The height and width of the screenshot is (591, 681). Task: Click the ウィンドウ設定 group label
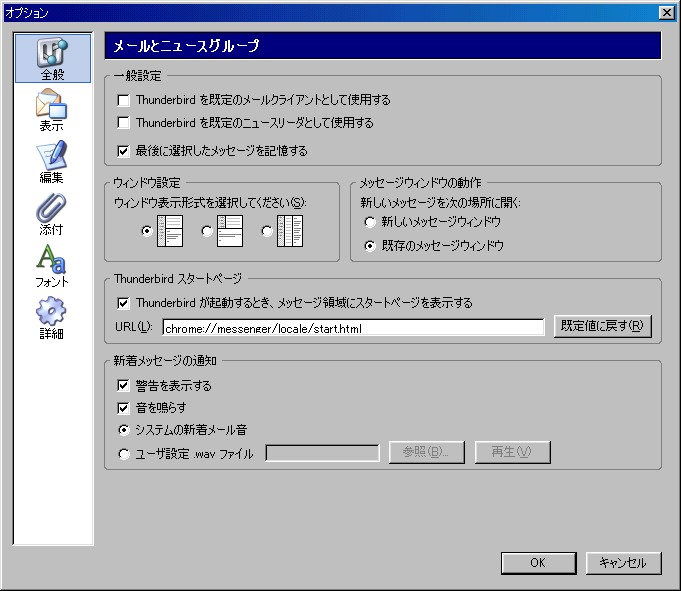[147, 183]
